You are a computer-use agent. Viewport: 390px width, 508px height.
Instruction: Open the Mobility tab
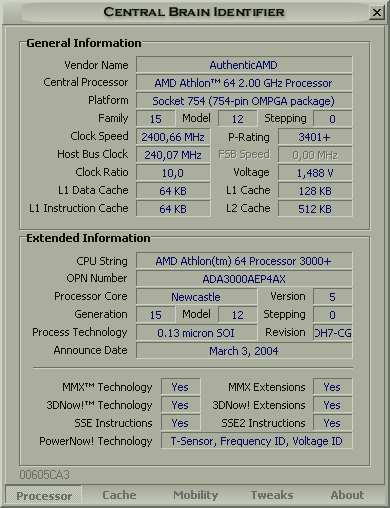point(196,495)
